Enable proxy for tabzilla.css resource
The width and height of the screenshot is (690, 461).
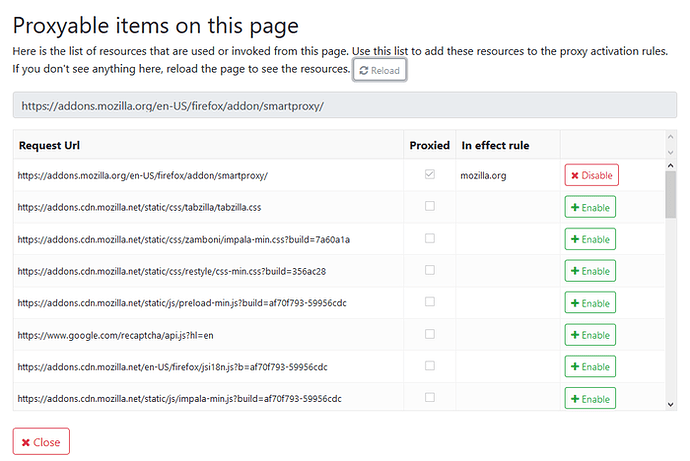tap(590, 207)
